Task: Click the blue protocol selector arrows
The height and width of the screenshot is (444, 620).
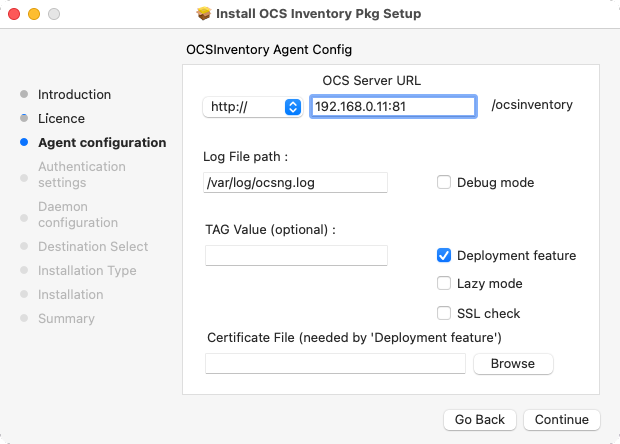Action: pyautogui.click(x=293, y=107)
